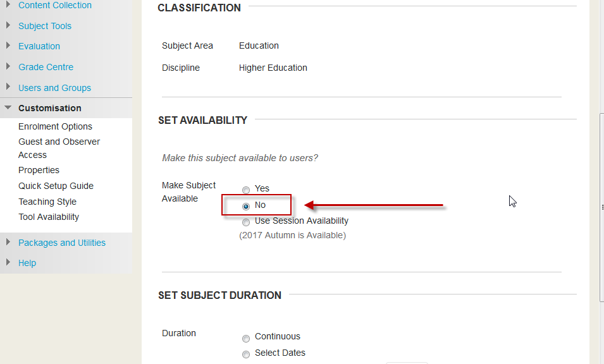The image size is (604, 364).
Task: Select Yes for Make Subject Available
Action: click(x=246, y=190)
